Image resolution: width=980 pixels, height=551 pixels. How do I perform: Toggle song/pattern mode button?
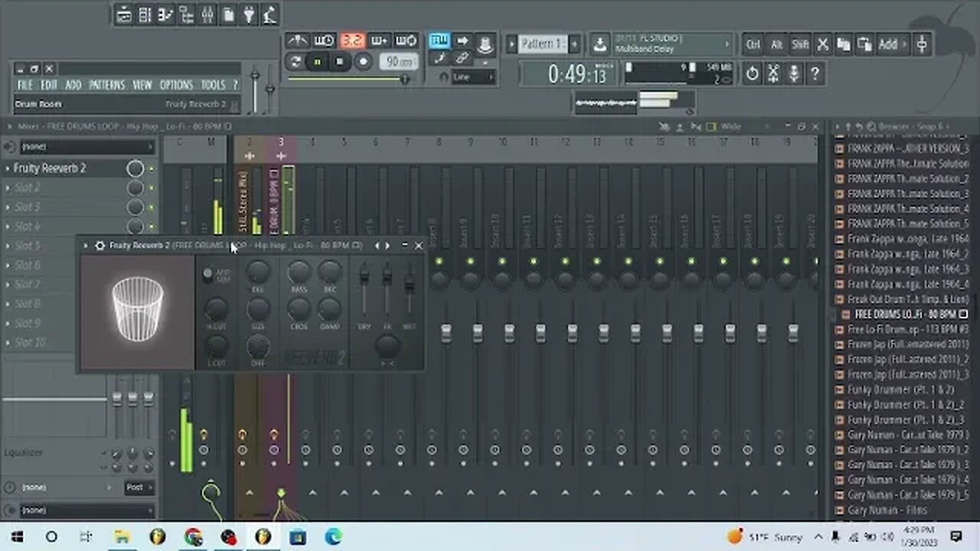[x=295, y=62]
